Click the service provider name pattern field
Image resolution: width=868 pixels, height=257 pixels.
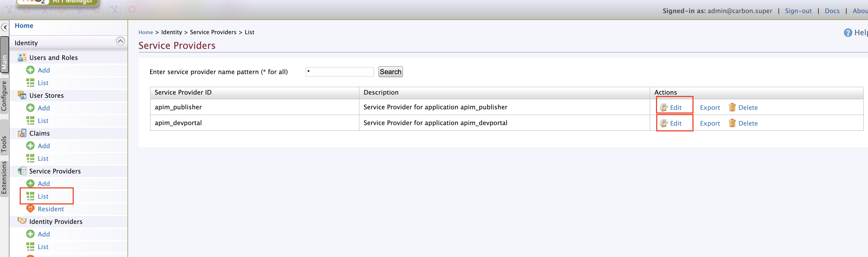click(339, 71)
